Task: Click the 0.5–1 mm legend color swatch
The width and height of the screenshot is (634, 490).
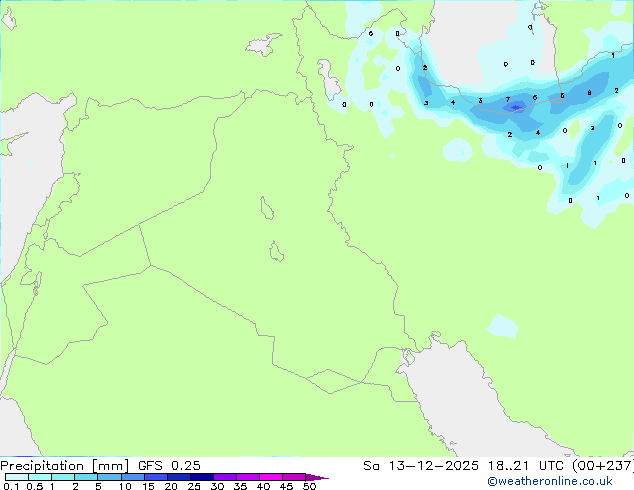Action: (40, 477)
